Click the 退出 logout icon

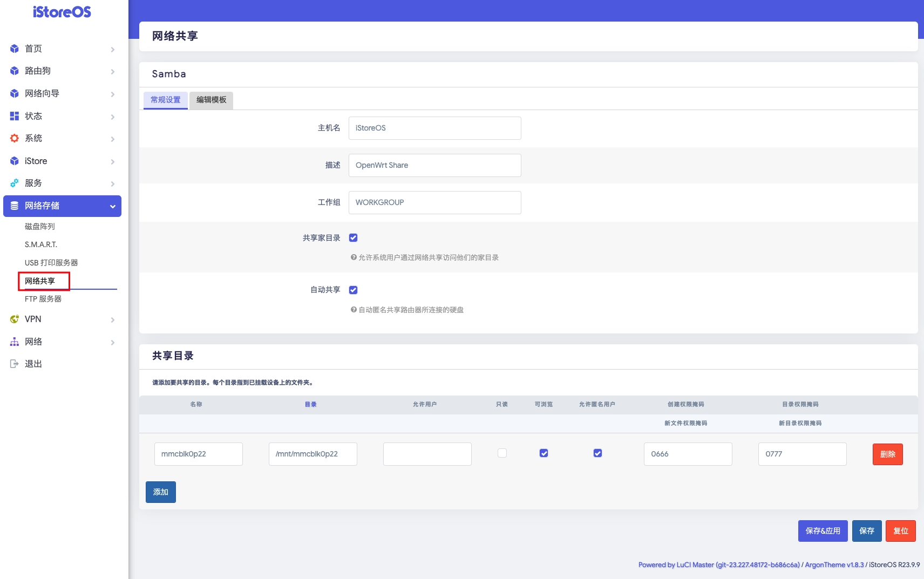(x=14, y=363)
